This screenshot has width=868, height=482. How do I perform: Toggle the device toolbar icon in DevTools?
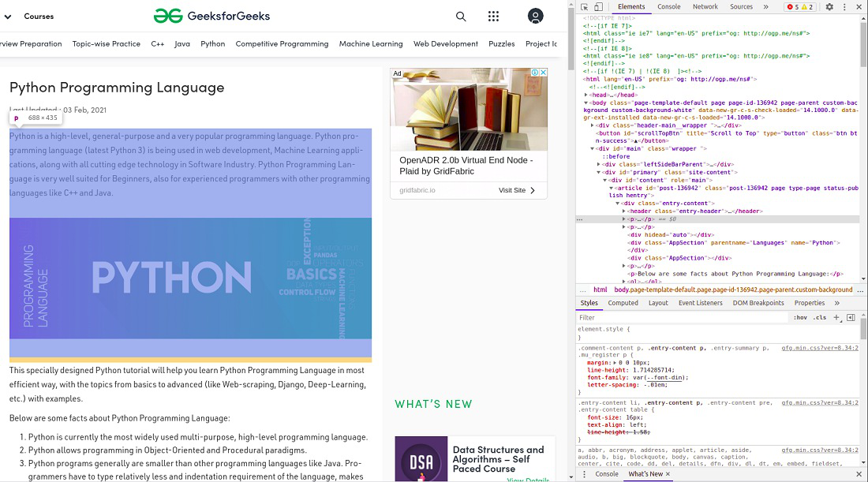coord(598,7)
